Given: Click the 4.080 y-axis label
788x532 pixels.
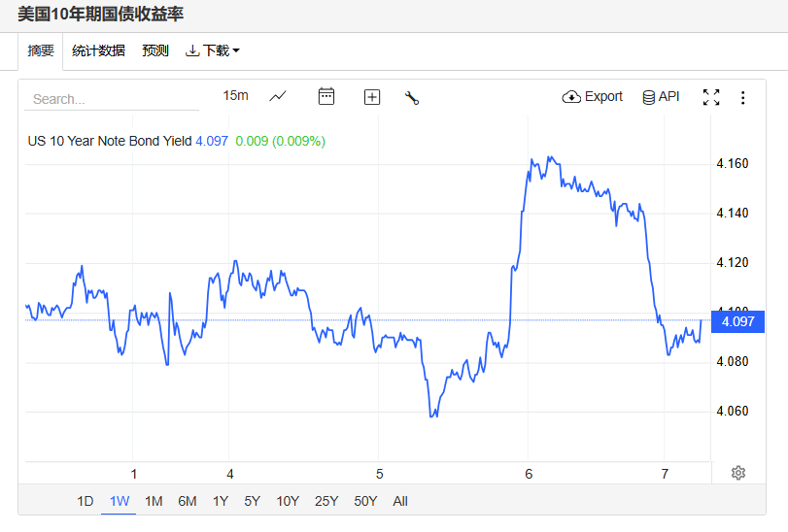Looking at the screenshot, I should tap(733, 361).
